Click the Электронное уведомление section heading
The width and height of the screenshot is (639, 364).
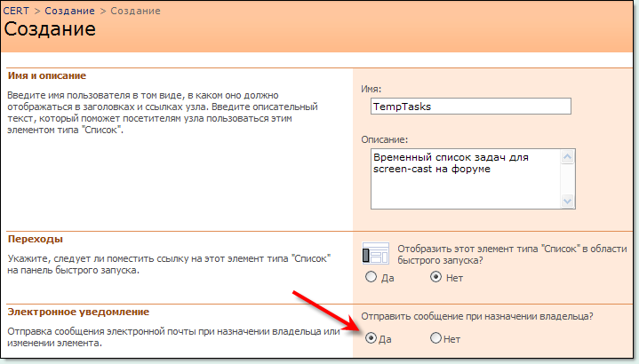pyautogui.click(x=78, y=312)
